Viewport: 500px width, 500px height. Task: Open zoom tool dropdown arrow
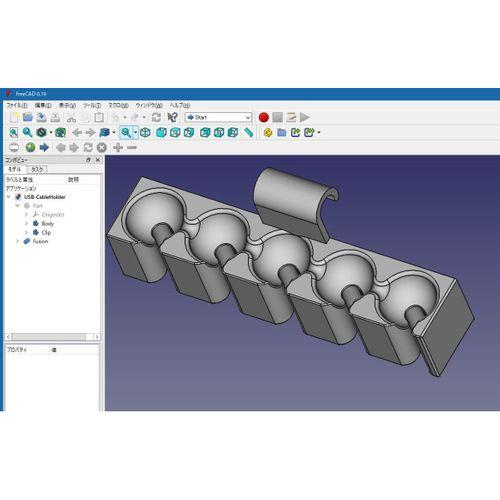pyautogui.click(x=135, y=133)
